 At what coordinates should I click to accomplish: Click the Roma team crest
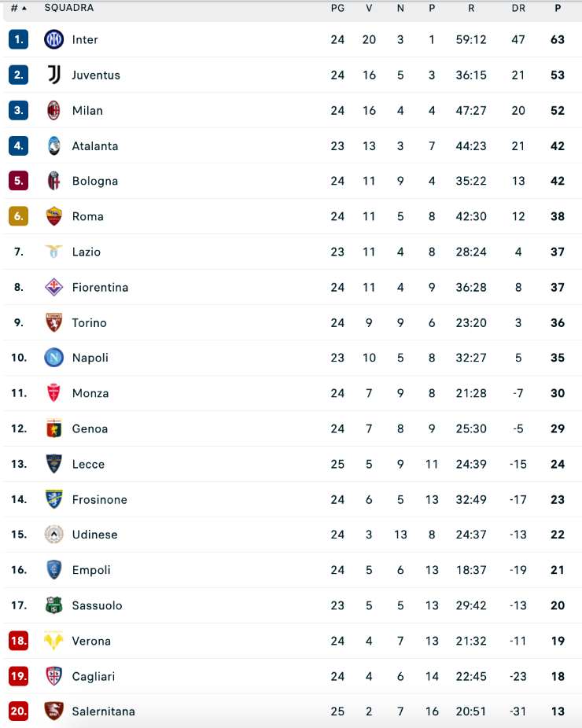point(53,216)
